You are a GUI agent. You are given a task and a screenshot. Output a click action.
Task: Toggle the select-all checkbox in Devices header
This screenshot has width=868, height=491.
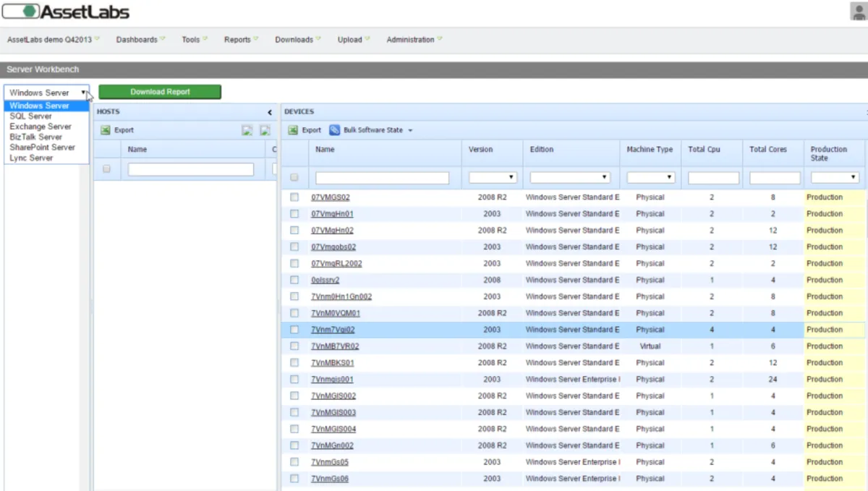(294, 178)
